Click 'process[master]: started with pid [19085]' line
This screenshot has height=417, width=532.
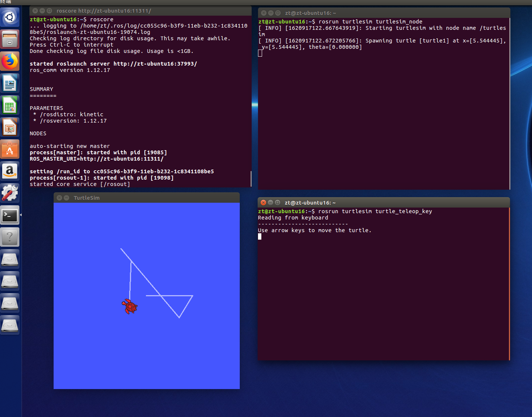98,152
